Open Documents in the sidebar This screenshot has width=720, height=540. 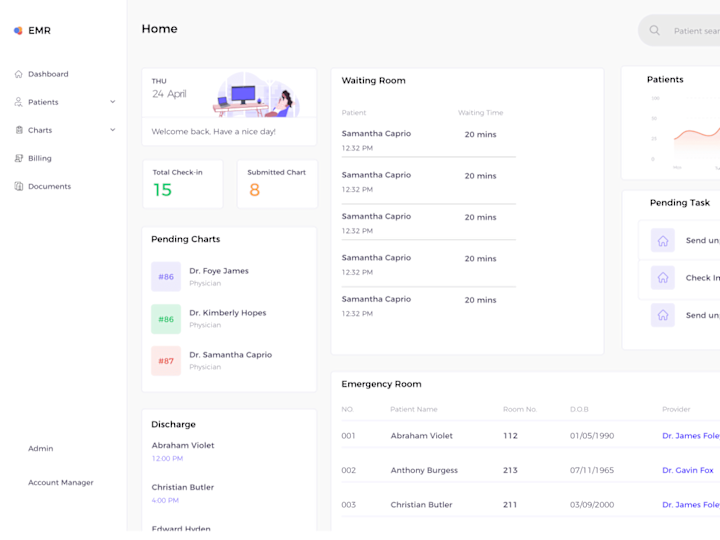coord(50,186)
